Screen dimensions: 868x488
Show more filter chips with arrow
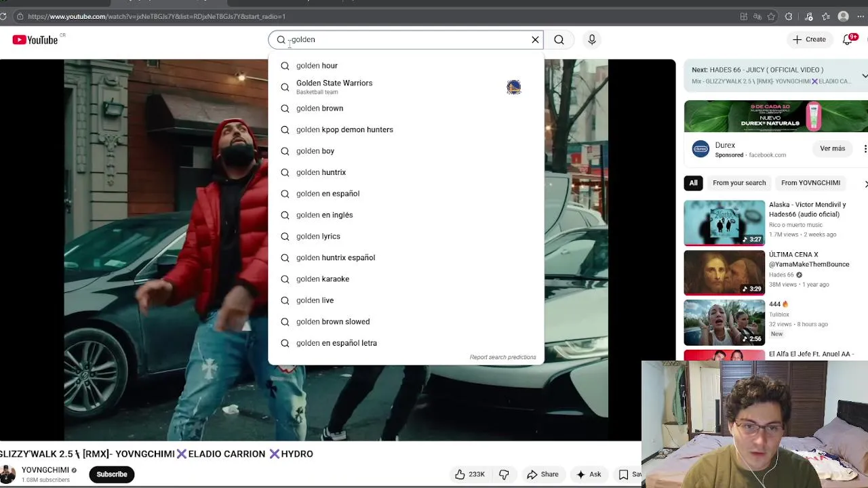pyautogui.click(x=865, y=184)
